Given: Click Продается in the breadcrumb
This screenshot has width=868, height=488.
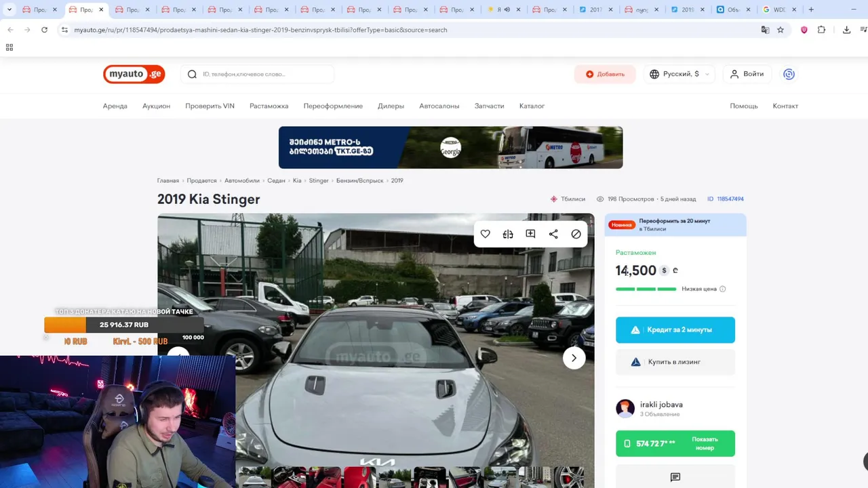Looking at the screenshot, I should click(x=201, y=181).
